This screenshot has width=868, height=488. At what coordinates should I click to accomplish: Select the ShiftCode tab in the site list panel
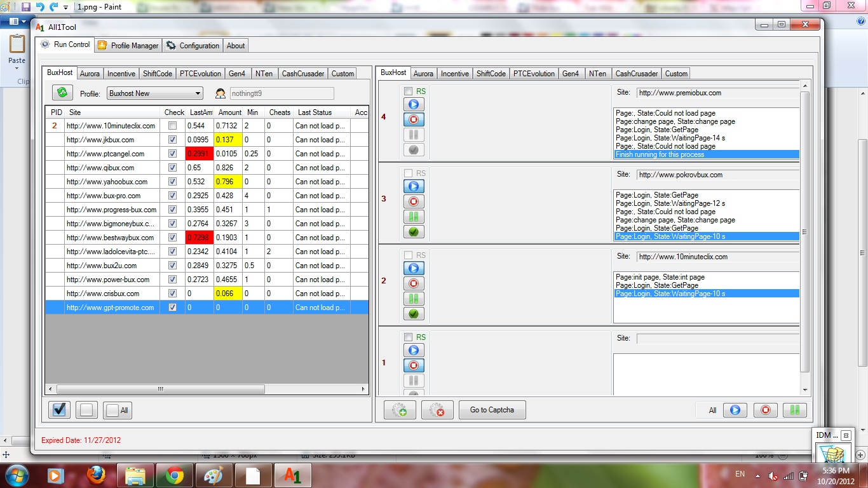[x=158, y=74]
